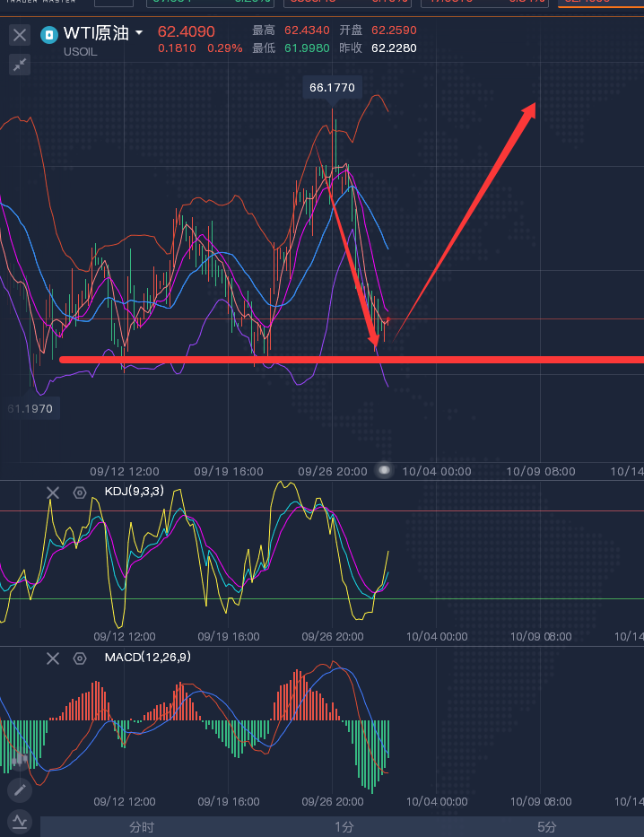This screenshot has width=644, height=837.
Task: Close the WTI原油 chart view
Action: 20,36
